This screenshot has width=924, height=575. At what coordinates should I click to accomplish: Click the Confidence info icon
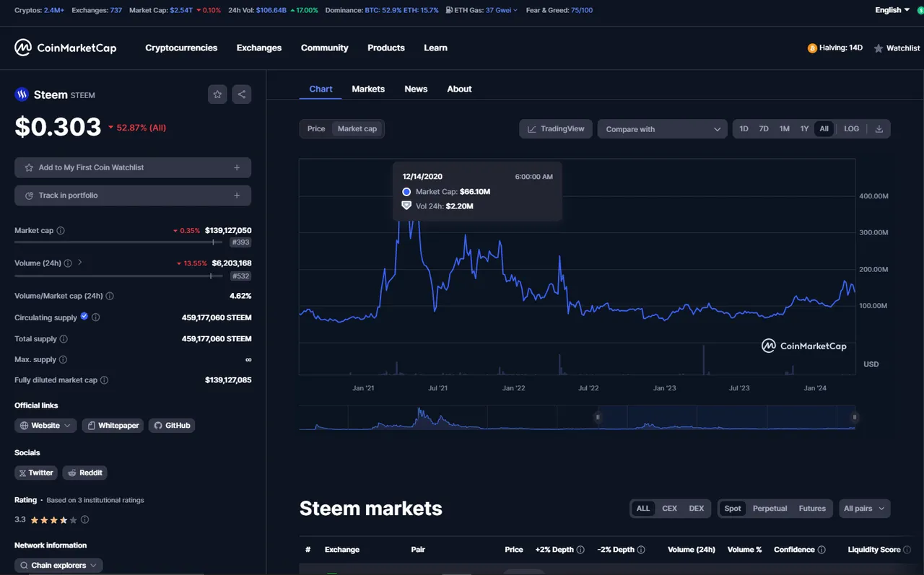(821, 550)
